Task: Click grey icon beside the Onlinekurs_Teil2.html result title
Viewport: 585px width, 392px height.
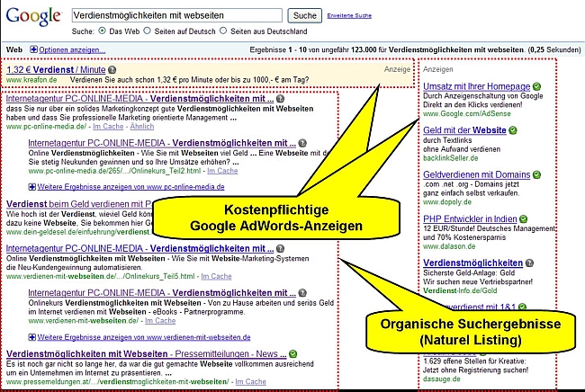Action: 302,143
